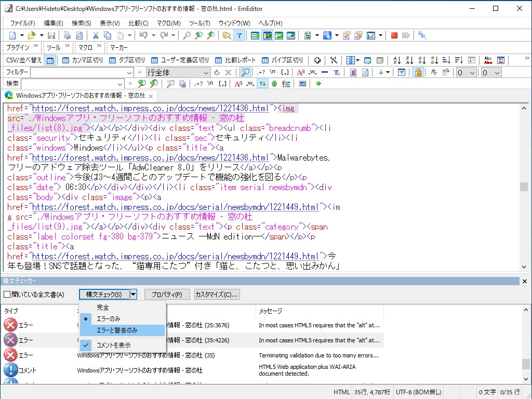Click the Copy icon in toolbar

click(x=108, y=35)
